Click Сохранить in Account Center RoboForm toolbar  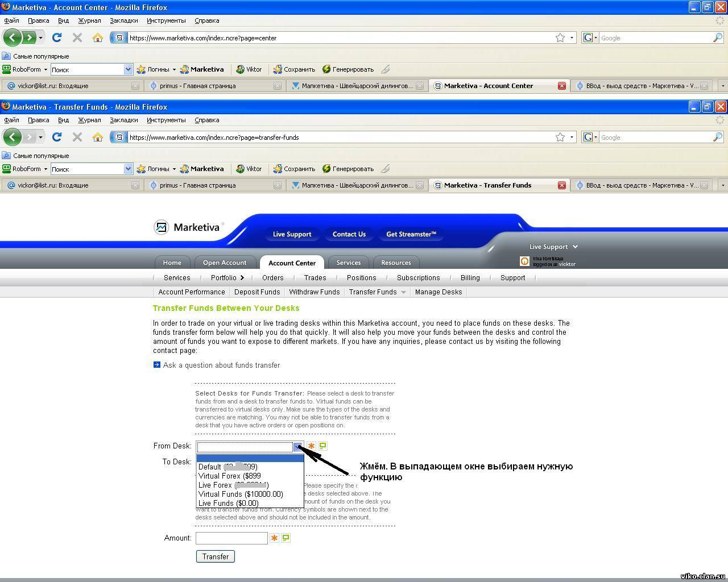294,69
